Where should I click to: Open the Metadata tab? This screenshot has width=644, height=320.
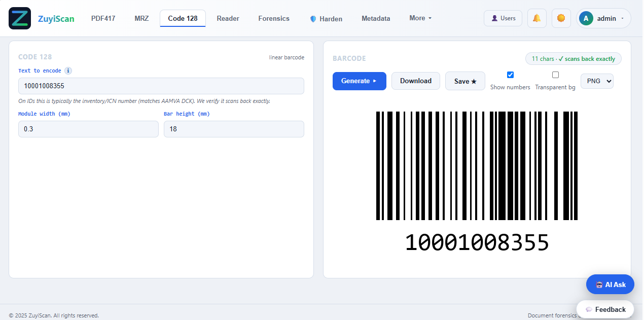[x=376, y=18]
